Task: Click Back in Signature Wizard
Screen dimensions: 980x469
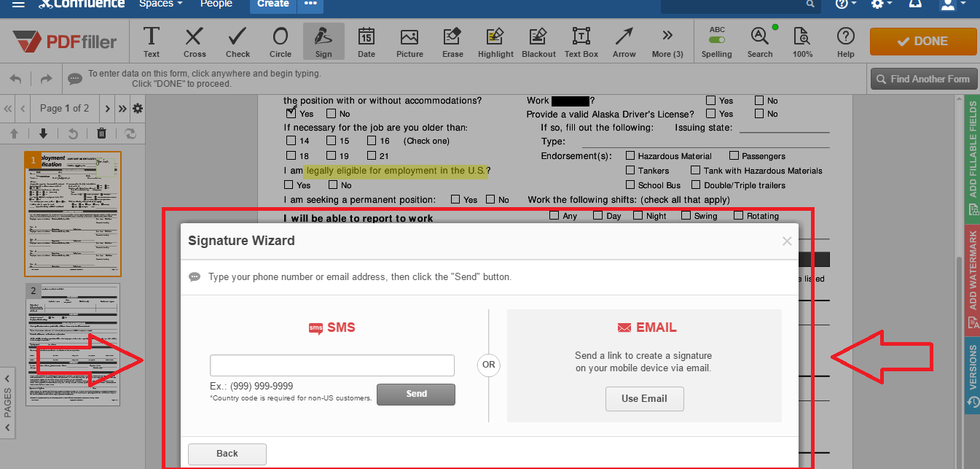Action: [227, 454]
